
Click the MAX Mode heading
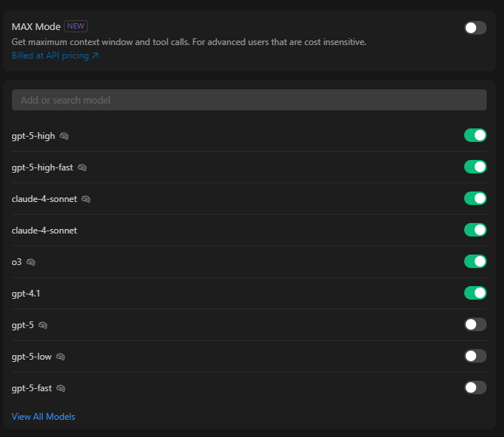36,27
